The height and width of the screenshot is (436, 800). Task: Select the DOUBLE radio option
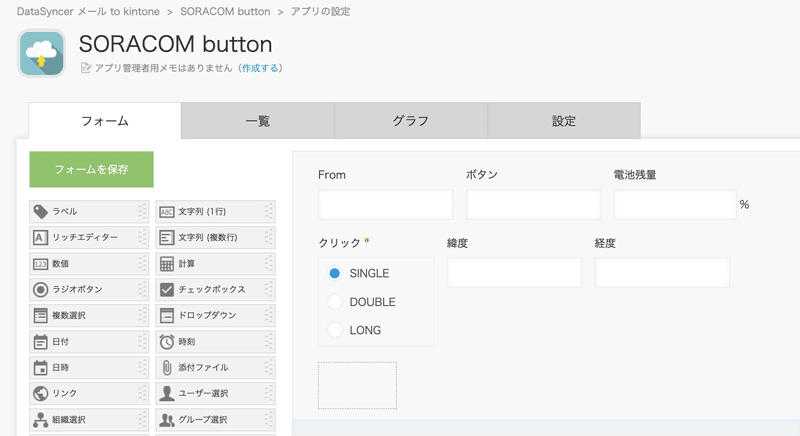click(x=335, y=302)
